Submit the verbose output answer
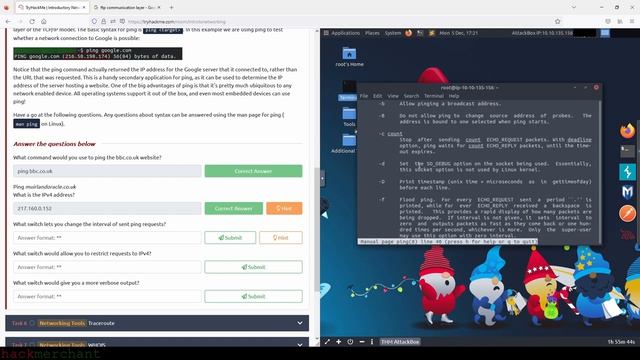The height and width of the screenshot is (360, 640). [x=253, y=296]
